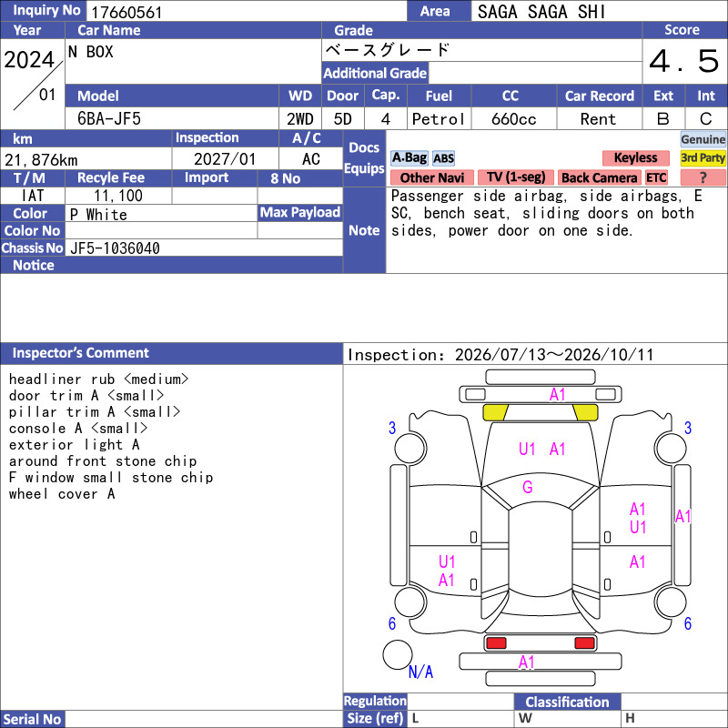Click the spare tire circle in diagram
The width and height of the screenshot is (728, 728).
(398, 654)
